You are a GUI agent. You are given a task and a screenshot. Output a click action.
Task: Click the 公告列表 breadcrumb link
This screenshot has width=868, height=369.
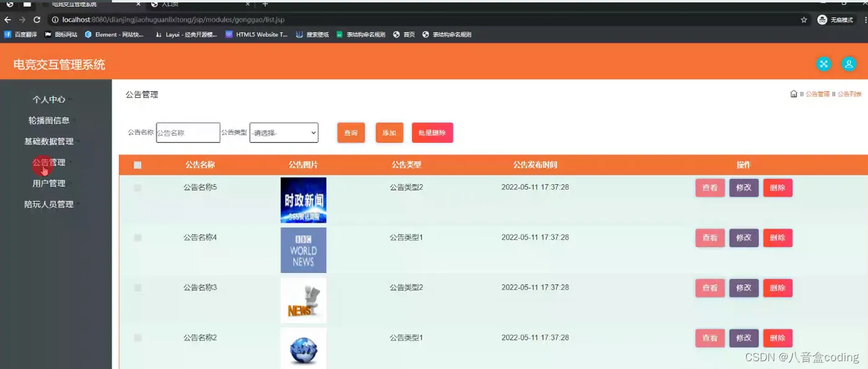(x=849, y=94)
